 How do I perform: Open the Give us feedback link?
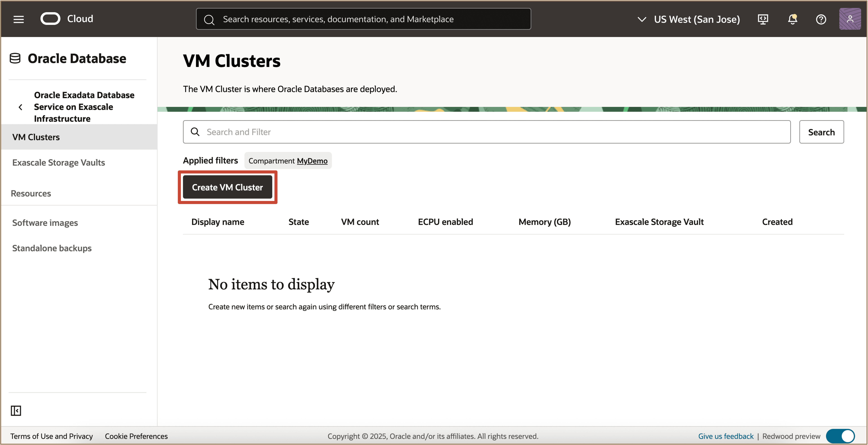coord(726,436)
